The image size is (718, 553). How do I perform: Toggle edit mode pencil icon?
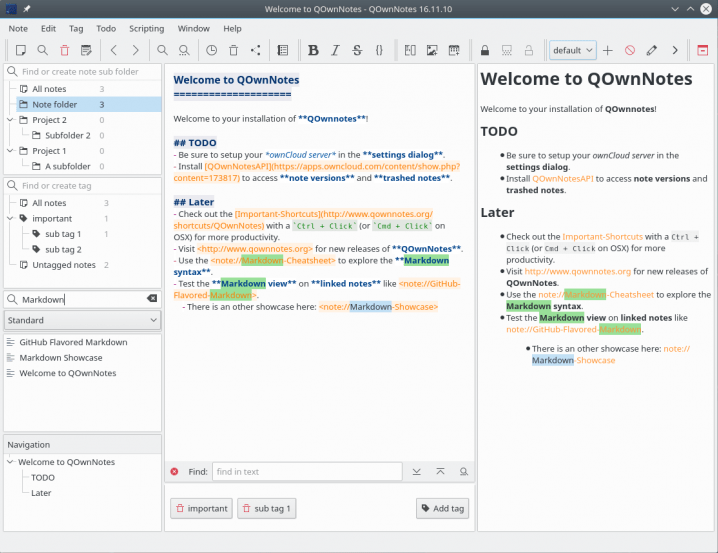tap(652, 50)
